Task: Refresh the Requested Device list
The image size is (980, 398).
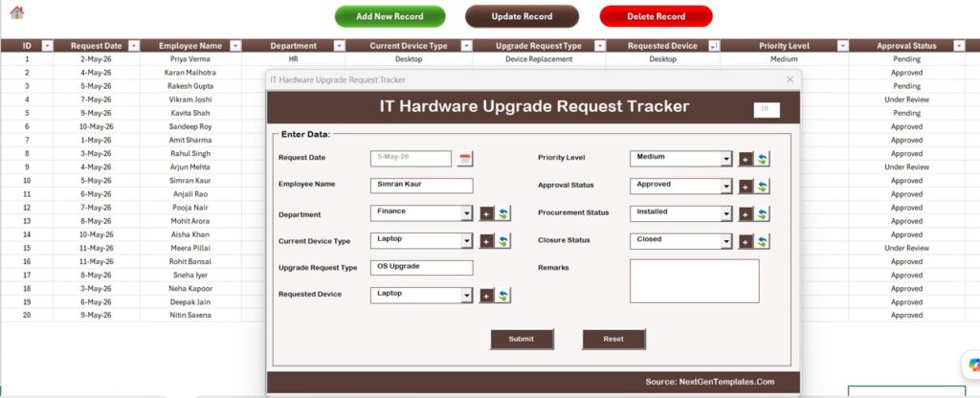Action: (503, 296)
